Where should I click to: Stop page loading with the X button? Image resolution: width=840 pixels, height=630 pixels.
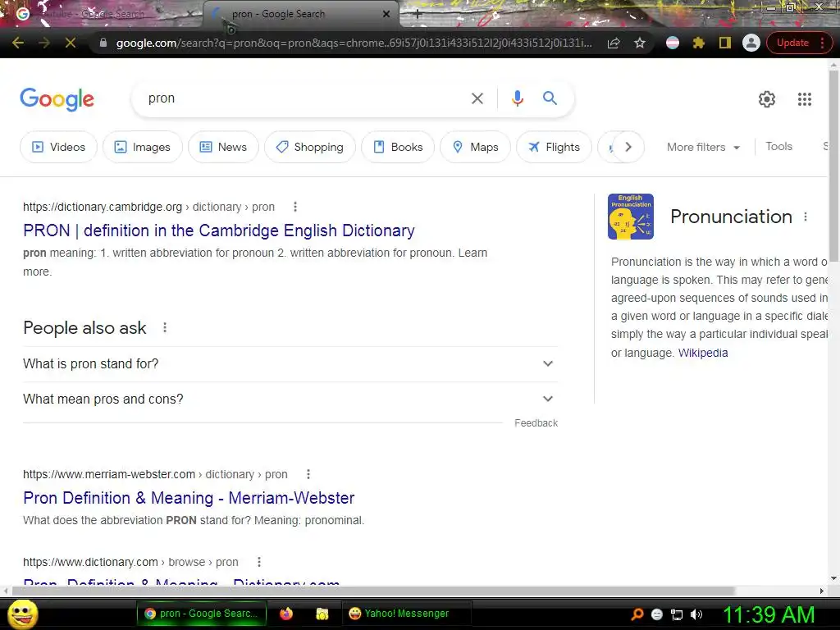(x=71, y=43)
